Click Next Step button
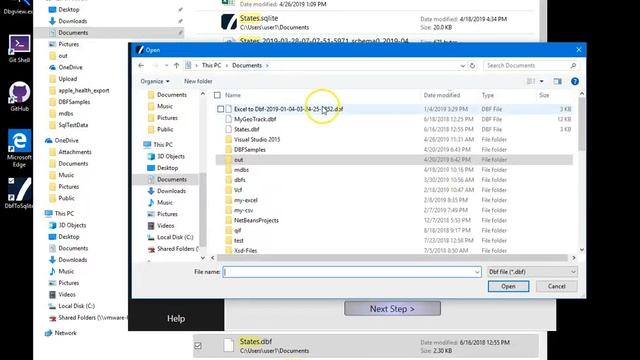 point(392,309)
